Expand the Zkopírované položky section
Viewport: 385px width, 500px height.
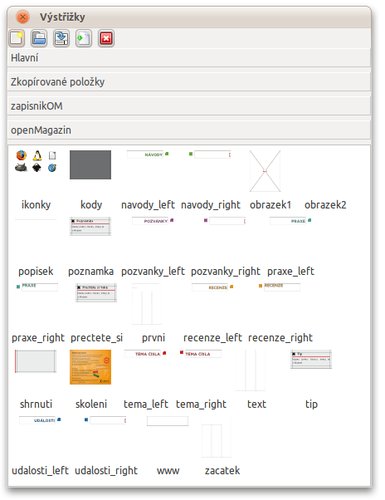click(189, 82)
